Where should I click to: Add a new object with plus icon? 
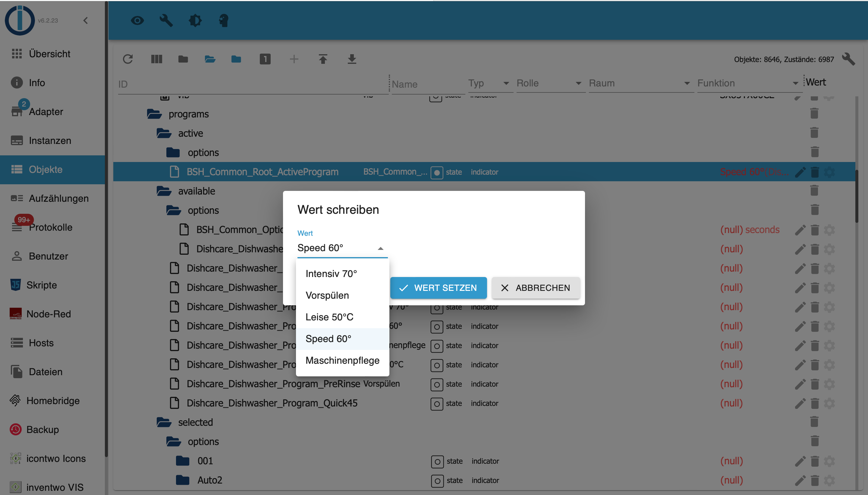click(x=294, y=59)
